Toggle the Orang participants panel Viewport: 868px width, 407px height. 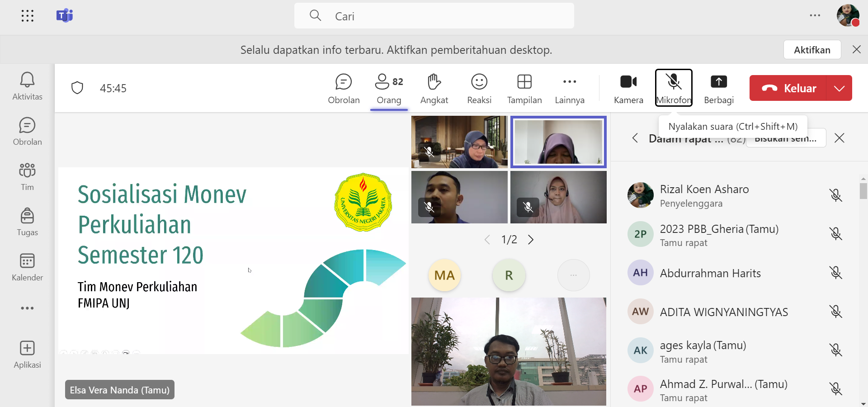coord(389,89)
